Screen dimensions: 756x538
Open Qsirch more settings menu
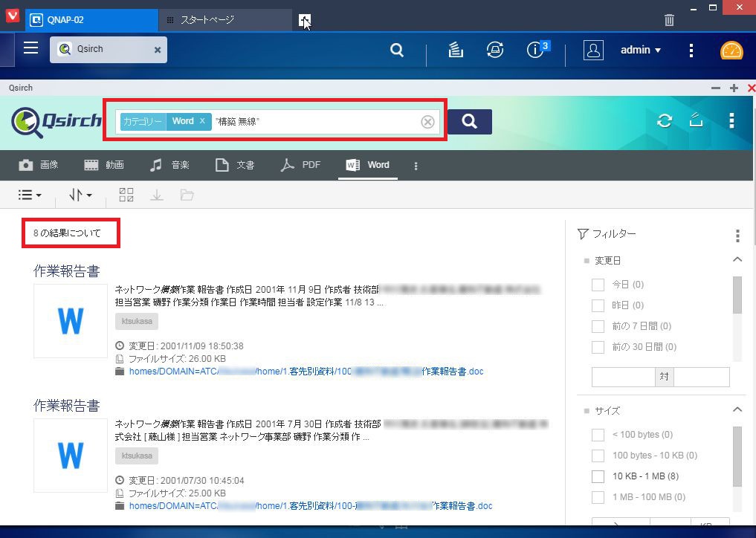(731, 120)
